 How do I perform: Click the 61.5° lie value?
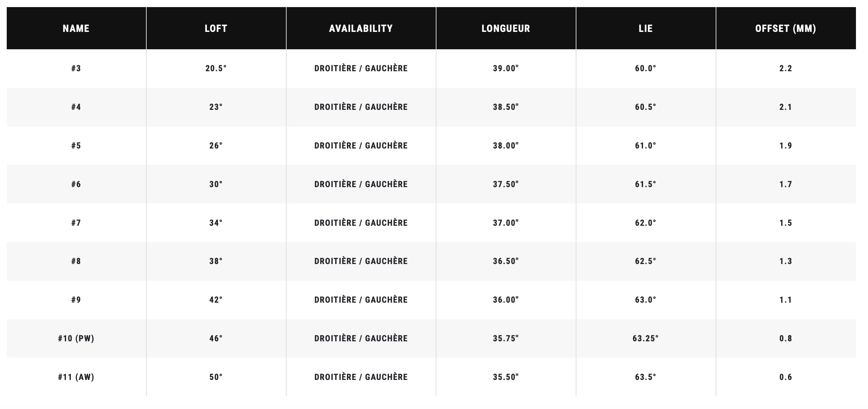point(646,184)
